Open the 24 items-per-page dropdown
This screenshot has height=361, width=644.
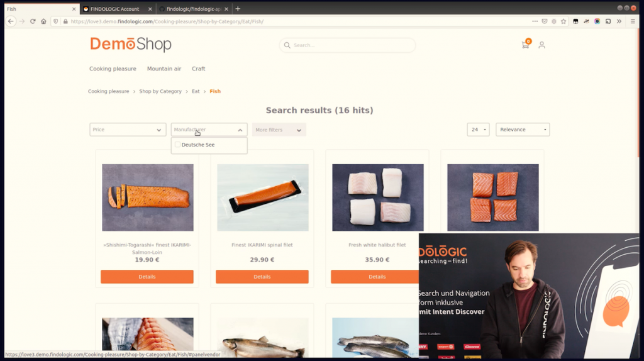click(478, 130)
